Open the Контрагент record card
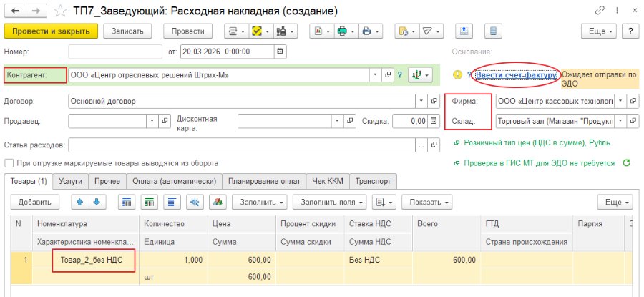644x297 pixels. [x=387, y=75]
